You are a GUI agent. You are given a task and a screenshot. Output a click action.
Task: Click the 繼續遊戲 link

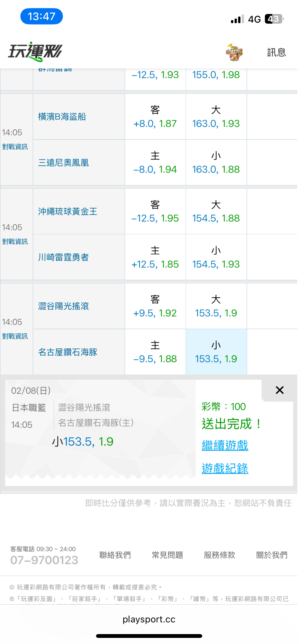pyautogui.click(x=225, y=445)
